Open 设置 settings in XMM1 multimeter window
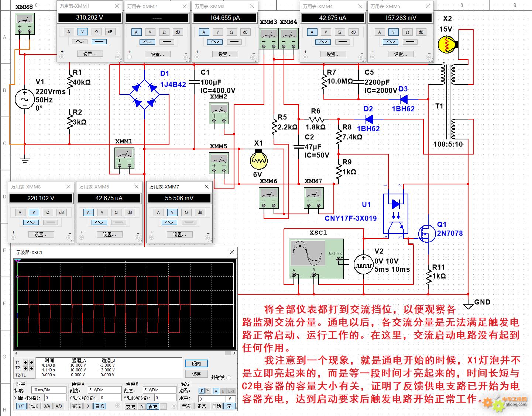The image size is (532, 416). tap(90, 54)
